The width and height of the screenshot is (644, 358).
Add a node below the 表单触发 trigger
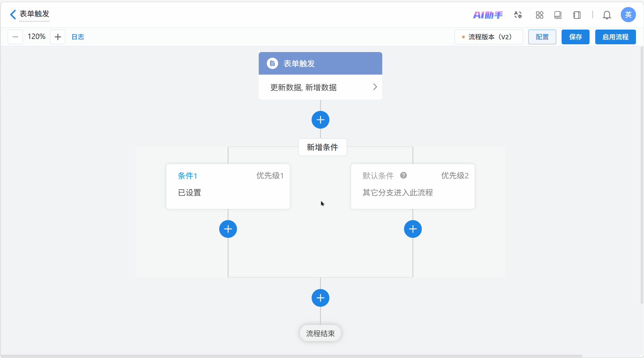coord(320,120)
